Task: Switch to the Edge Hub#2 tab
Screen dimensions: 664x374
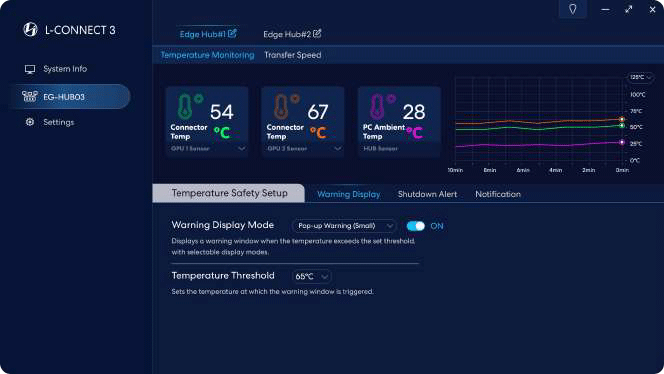Action: tap(287, 34)
